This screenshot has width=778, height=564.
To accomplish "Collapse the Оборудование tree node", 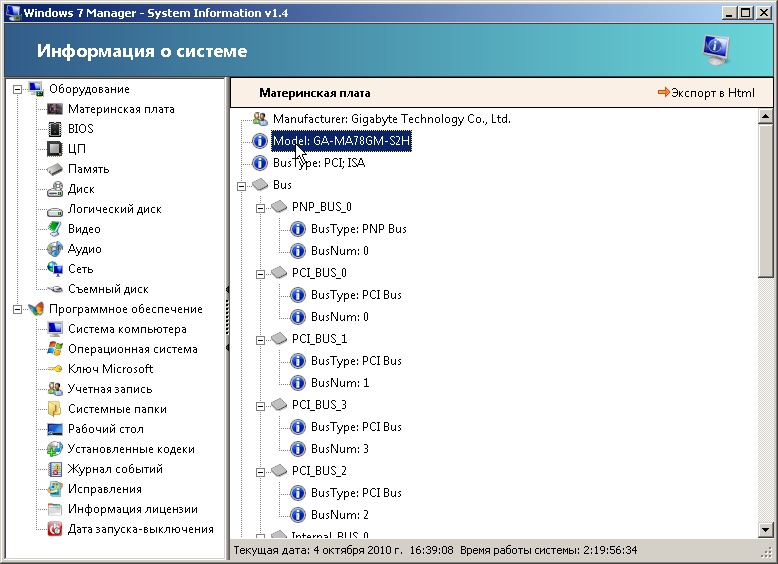I will click(17, 89).
